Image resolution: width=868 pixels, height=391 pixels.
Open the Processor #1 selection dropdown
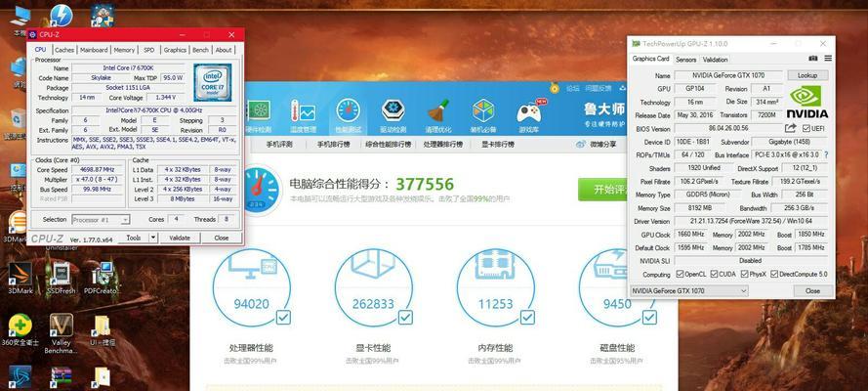point(101,220)
